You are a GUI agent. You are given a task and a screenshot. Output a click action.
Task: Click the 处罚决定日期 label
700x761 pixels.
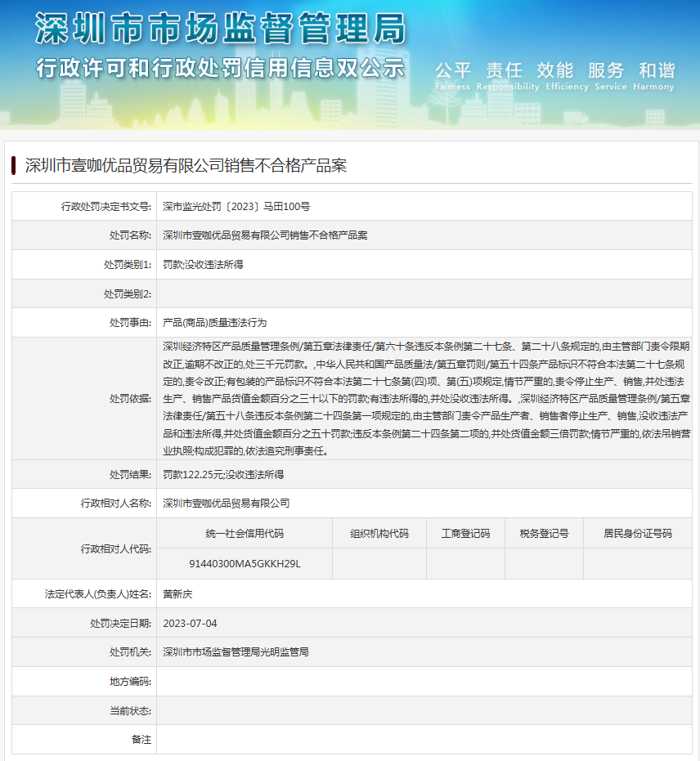pyautogui.click(x=121, y=623)
